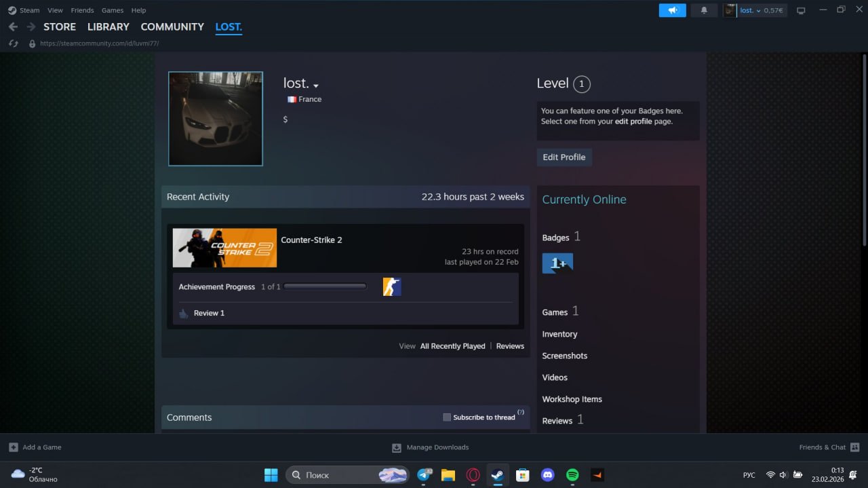Screen dimensions: 868x488
Task: Click the plus icon for Add a Game
Action: pyautogui.click(x=14, y=447)
